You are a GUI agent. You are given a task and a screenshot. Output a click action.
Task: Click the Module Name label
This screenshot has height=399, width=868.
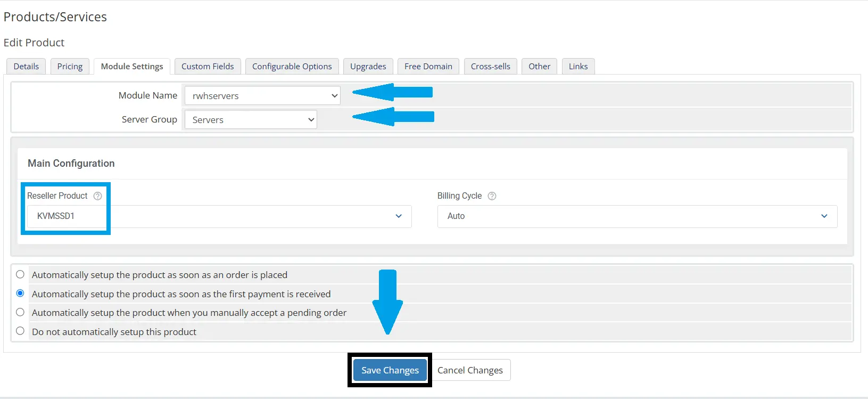[148, 95]
